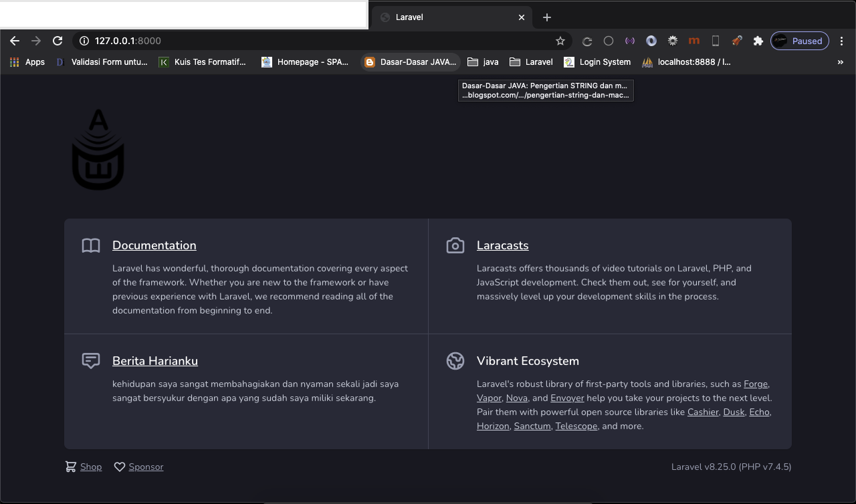
Task: Click the chat bubble icon beside Berita Harianku
Action: click(91, 361)
